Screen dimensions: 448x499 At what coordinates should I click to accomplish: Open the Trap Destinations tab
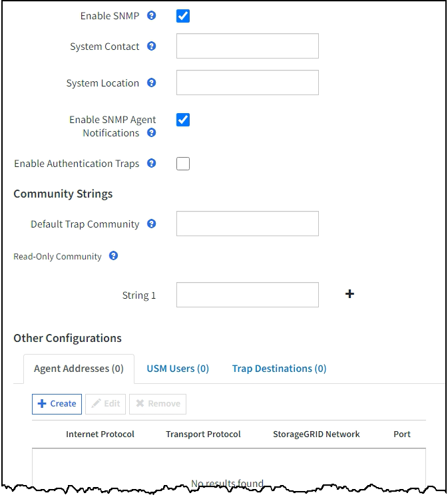click(x=279, y=369)
